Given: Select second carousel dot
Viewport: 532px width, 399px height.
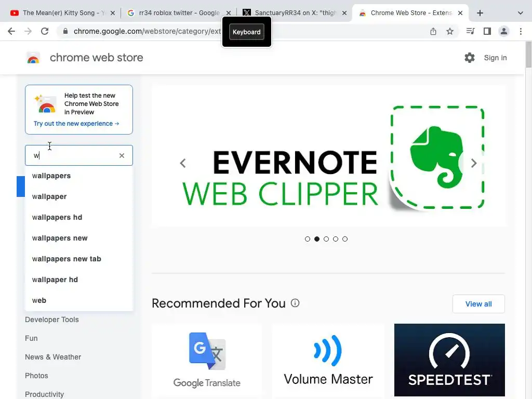Looking at the screenshot, I should (x=317, y=239).
